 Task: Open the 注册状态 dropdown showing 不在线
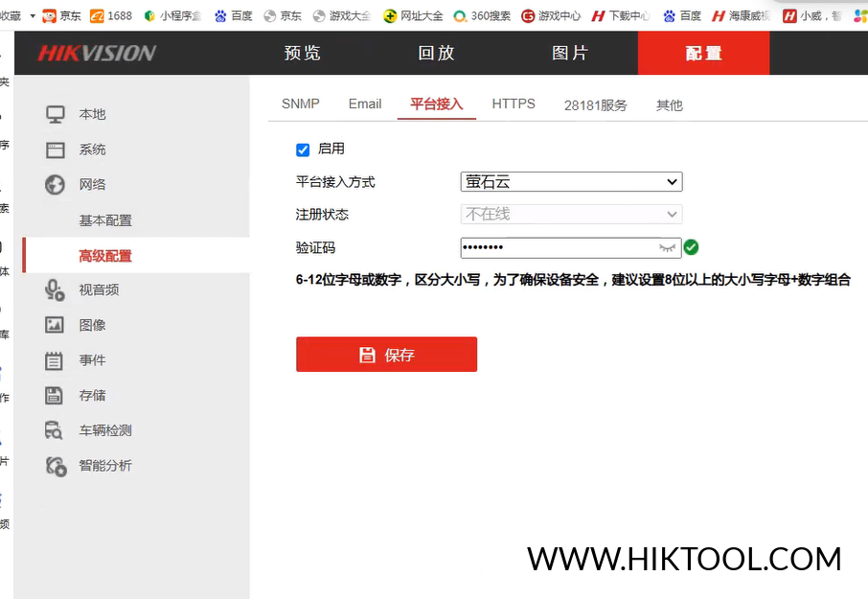pyautogui.click(x=571, y=215)
